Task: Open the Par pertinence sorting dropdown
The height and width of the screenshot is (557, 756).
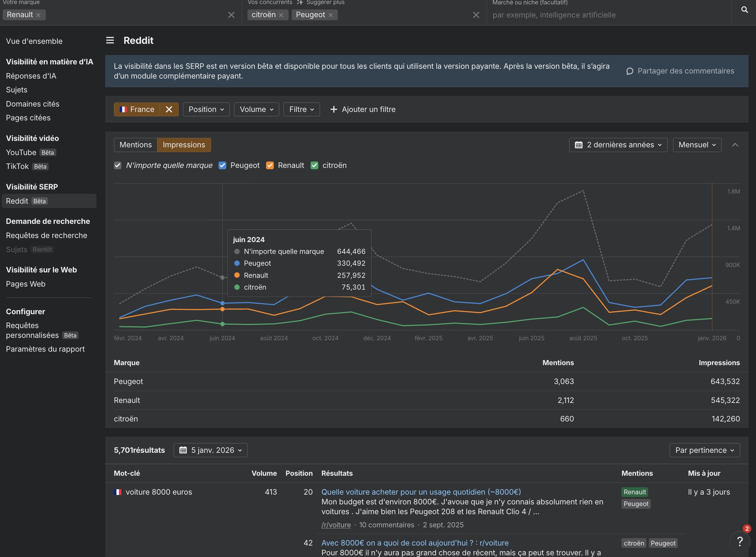Action: (x=704, y=450)
